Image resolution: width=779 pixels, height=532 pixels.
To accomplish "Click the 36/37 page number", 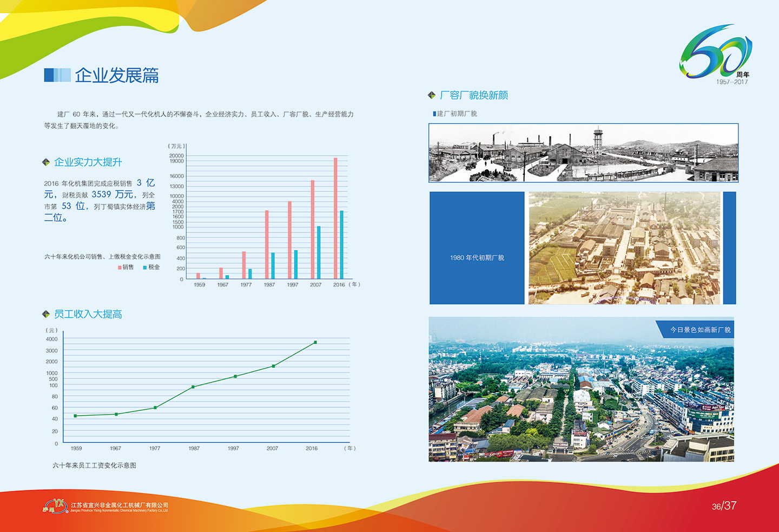I will click(x=724, y=506).
